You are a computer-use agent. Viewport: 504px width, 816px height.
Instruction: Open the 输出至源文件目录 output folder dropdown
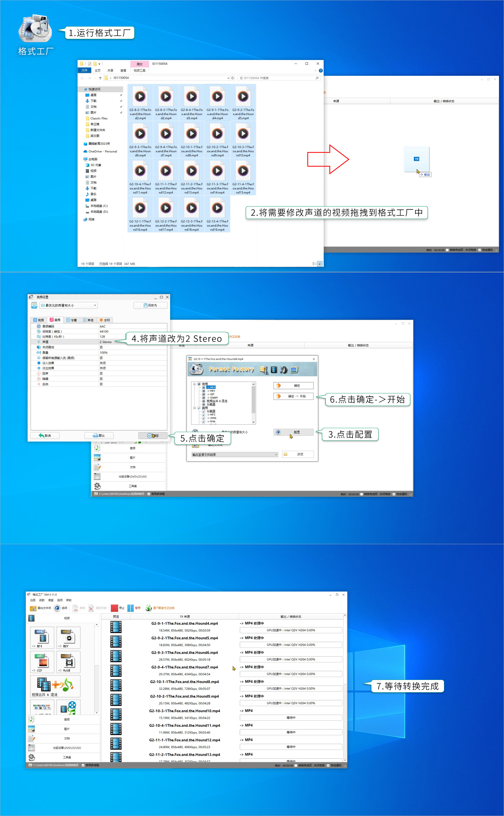tap(235, 455)
